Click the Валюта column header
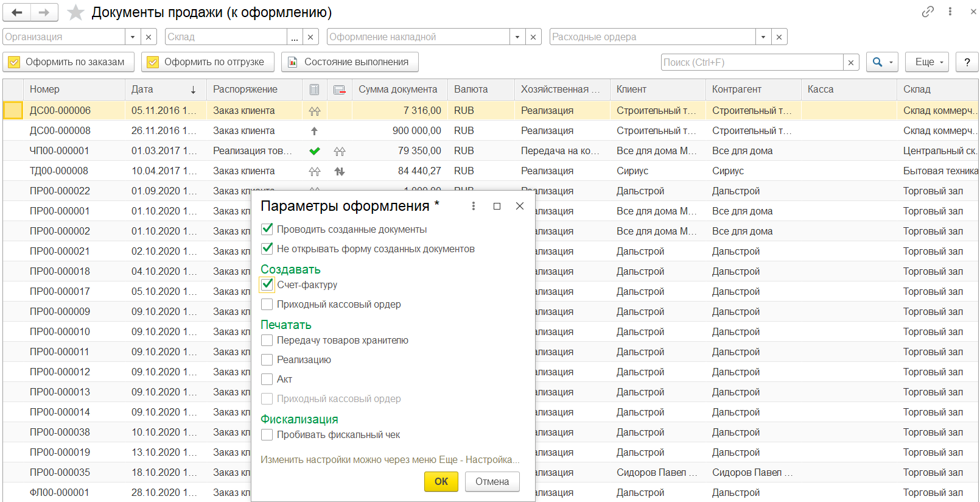 click(x=481, y=90)
